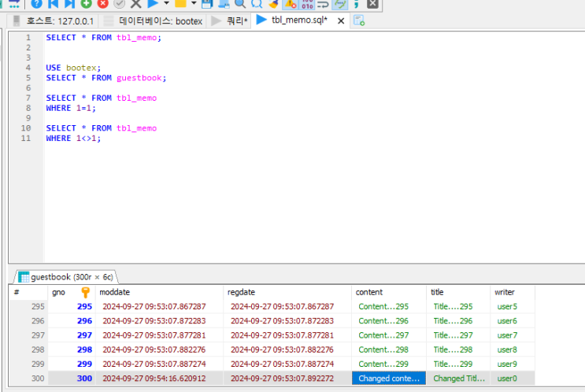The width and height of the screenshot is (585, 392).
Task: Click the # row number header
Action: 17,292
